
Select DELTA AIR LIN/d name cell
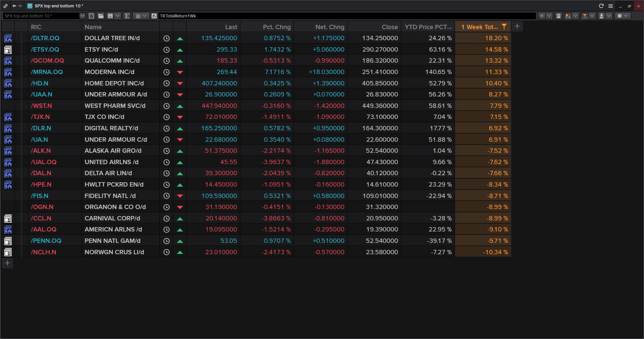(120, 173)
